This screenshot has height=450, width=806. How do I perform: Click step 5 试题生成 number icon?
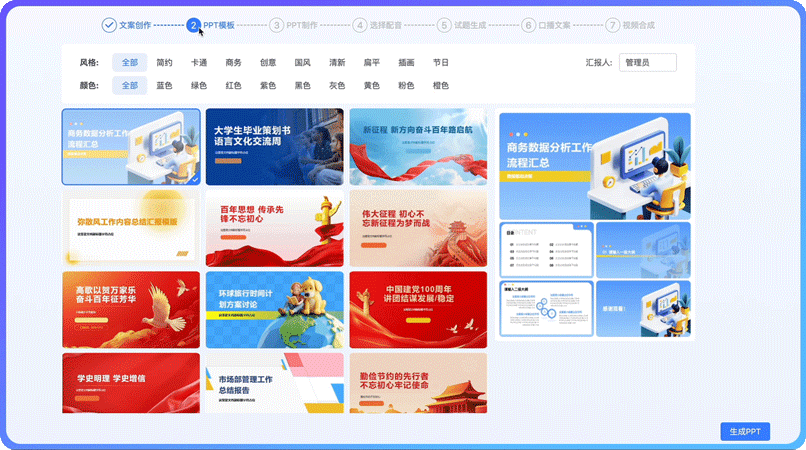click(443, 24)
